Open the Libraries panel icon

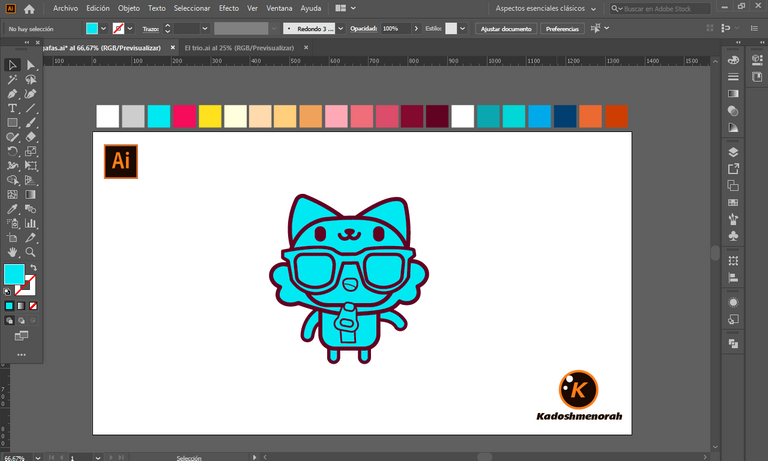click(757, 76)
